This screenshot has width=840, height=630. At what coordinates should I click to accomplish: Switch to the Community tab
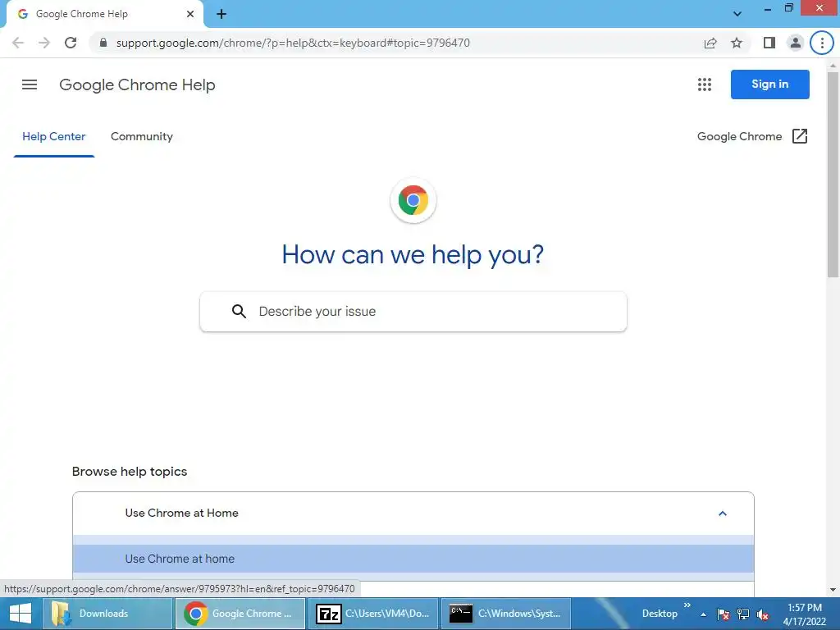(141, 137)
